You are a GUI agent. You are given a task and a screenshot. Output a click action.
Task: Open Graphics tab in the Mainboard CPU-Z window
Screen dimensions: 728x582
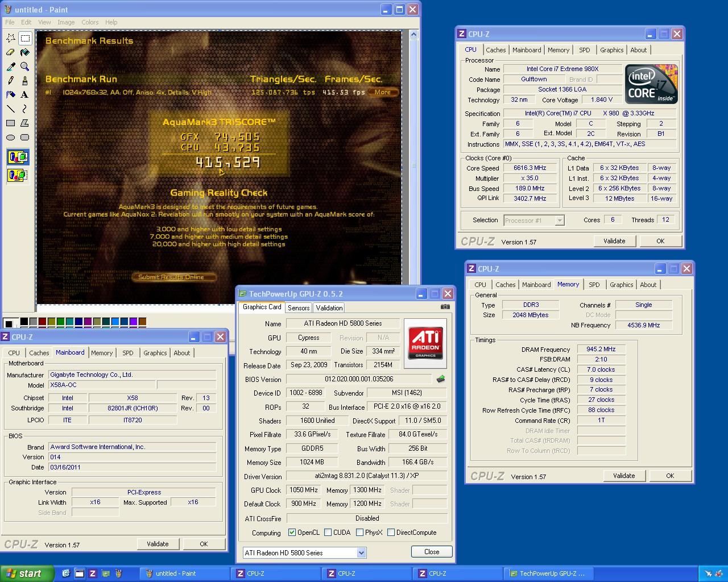[155, 353]
